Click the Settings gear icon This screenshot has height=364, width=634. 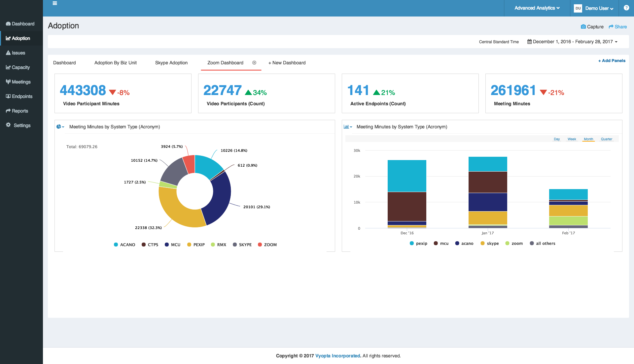coord(8,125)
